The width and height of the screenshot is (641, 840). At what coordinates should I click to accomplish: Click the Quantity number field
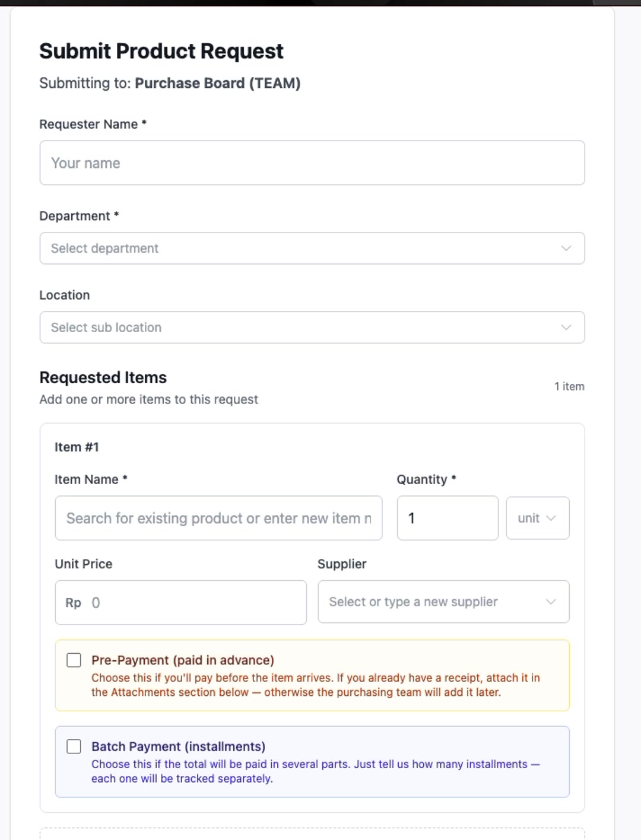pyautogui.click(x=448, y=518)
